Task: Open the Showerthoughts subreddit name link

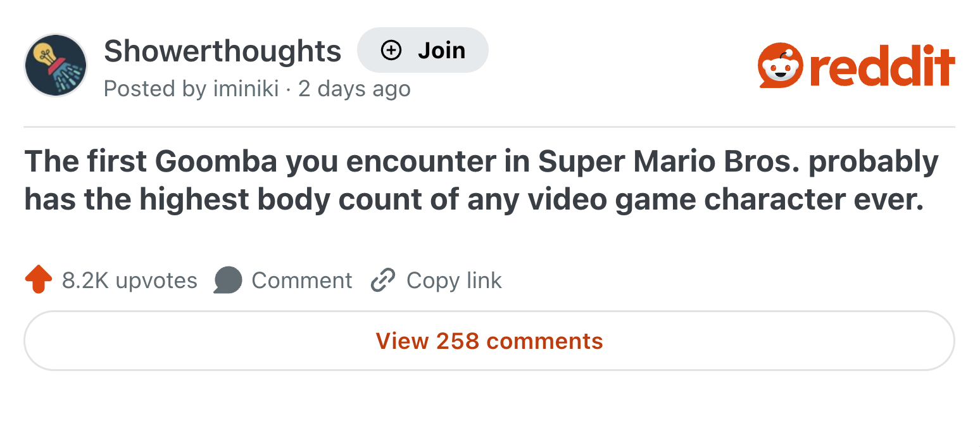Action: pyautogui.click(x=223, y=51)
